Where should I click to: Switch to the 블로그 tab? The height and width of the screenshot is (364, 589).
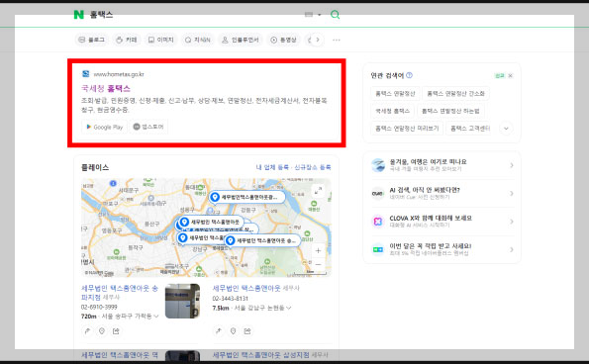point(92,40)
